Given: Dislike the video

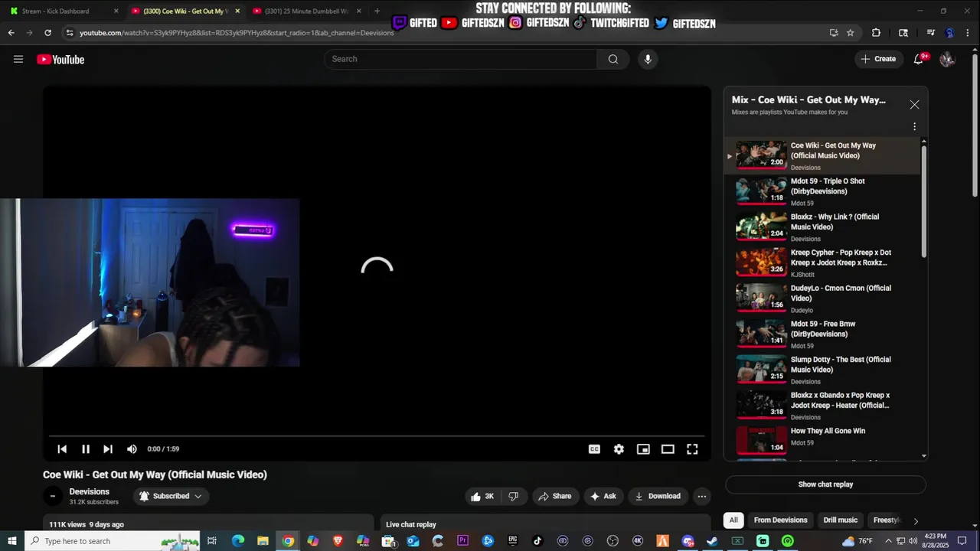Looking at the screenshot, I should (x=514, y=496).
